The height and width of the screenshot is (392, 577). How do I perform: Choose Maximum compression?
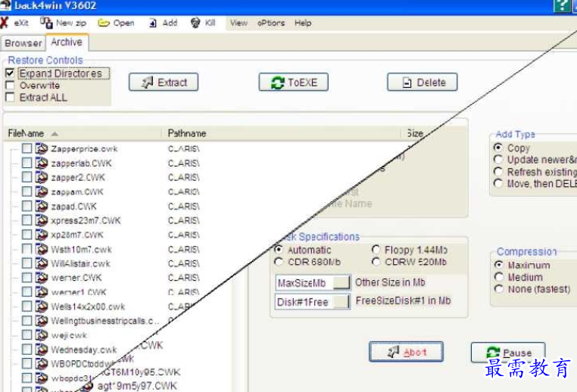click(499, 265)
